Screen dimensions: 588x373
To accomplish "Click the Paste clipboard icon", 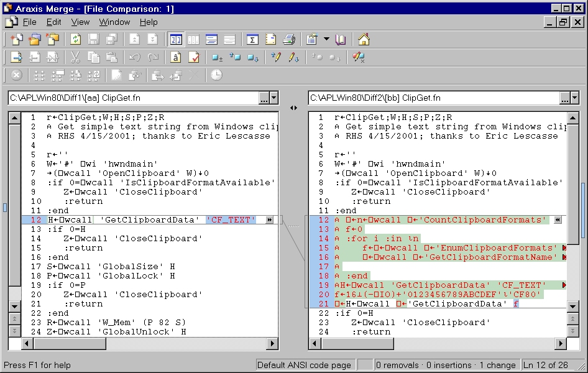I will pos(111,57).
